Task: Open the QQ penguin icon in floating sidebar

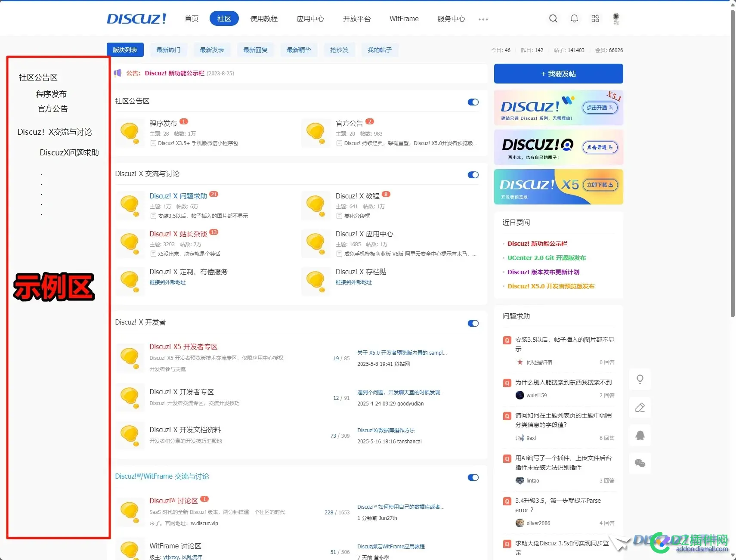Action: [x=640, y=435]
